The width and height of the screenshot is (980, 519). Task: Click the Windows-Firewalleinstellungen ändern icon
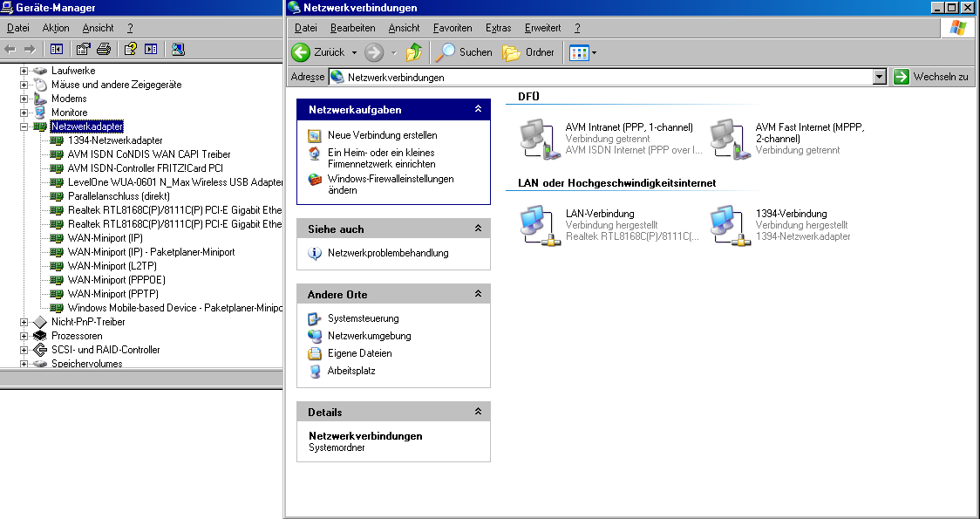[315, 180]
